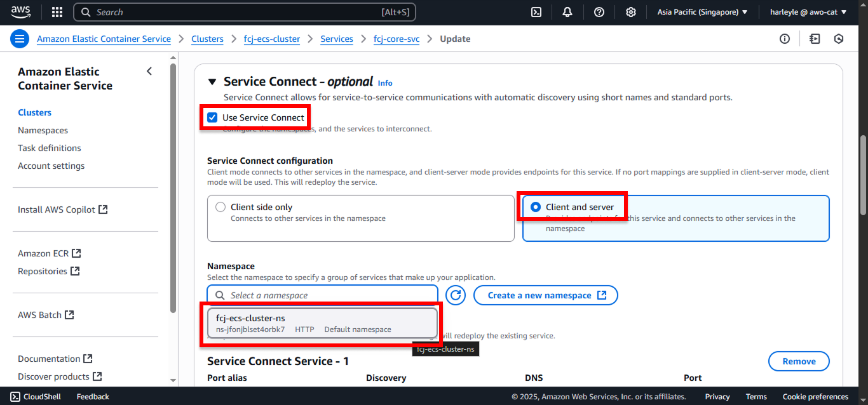The image size is (868, 405).
Task: Open AWS Batch from the sidebar
Action: pos(39,315)
